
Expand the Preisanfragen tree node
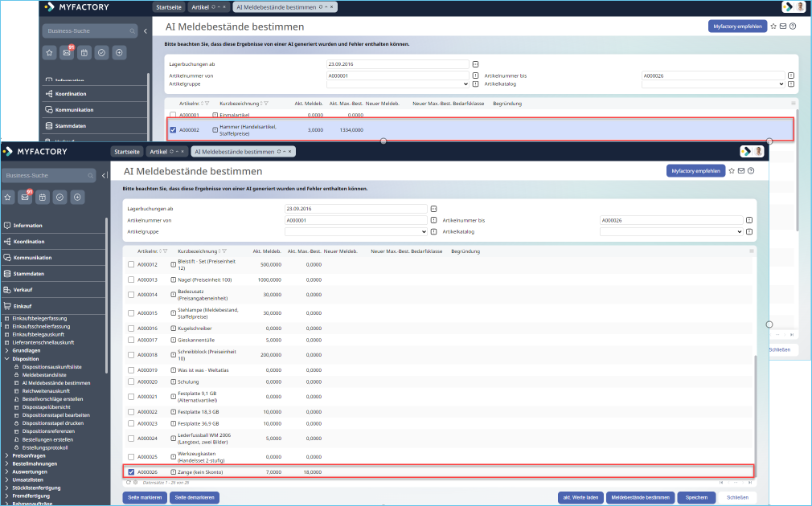point(6,456)
